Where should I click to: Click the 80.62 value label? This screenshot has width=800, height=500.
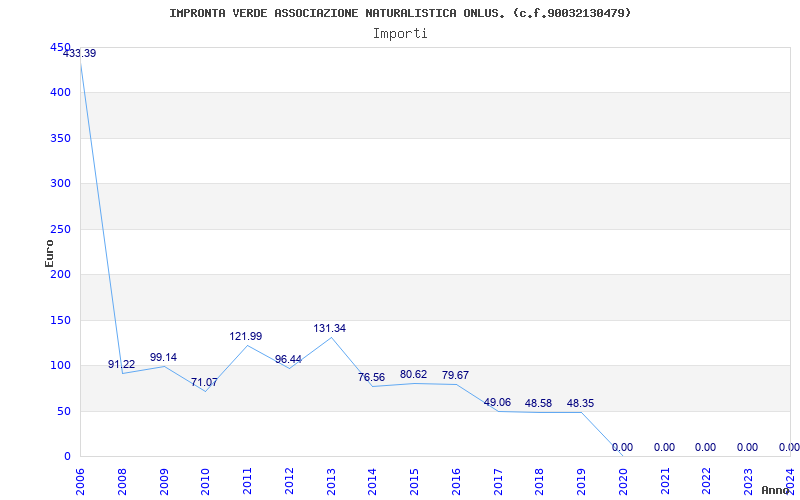tap(413, 374)
